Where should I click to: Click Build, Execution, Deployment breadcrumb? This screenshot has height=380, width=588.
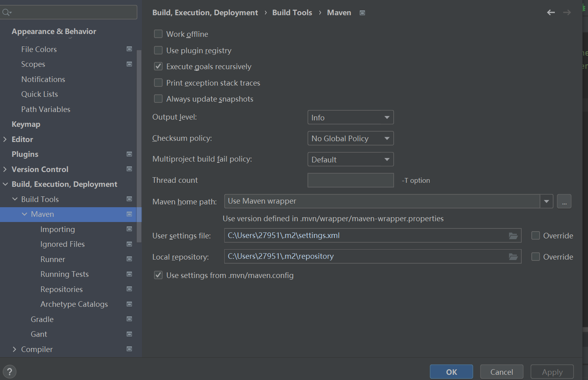pyautogui.click(x=205, y=13)
